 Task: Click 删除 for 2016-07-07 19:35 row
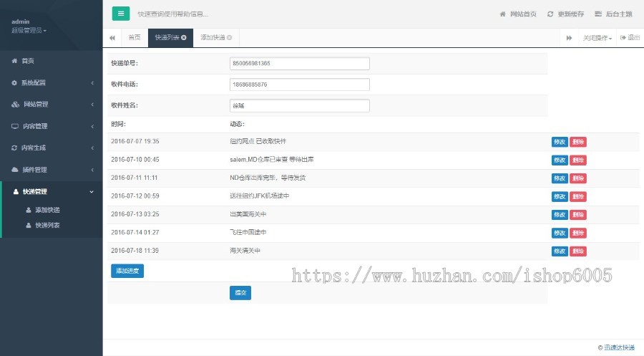tap(578, 142)
